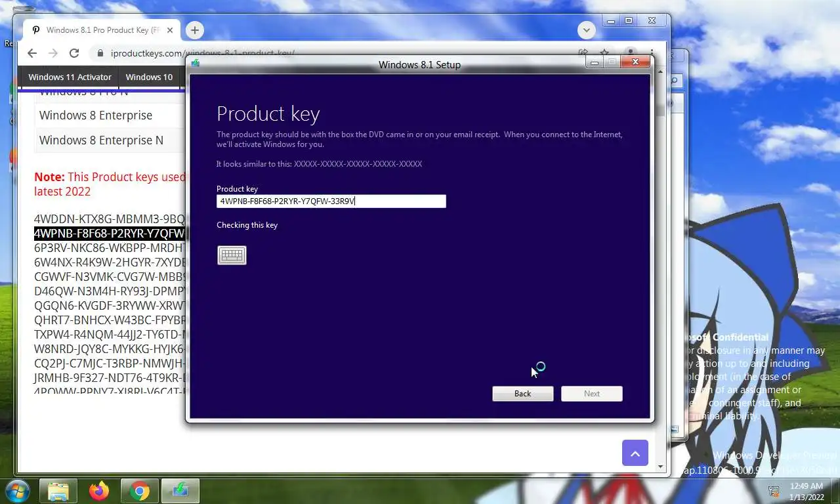Screen dimensions: 840x504
Task: Click into the Product key text box
Action: [x=331, y=201]
